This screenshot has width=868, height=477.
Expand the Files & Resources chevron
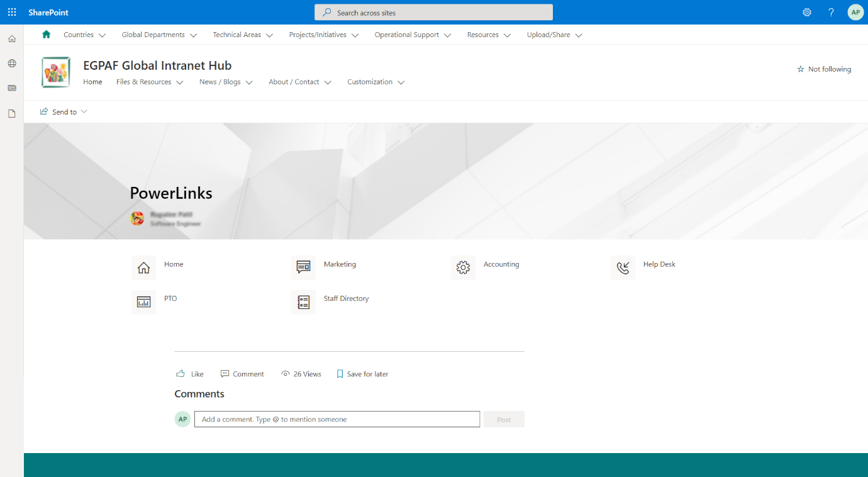click(x=180, y=82)
